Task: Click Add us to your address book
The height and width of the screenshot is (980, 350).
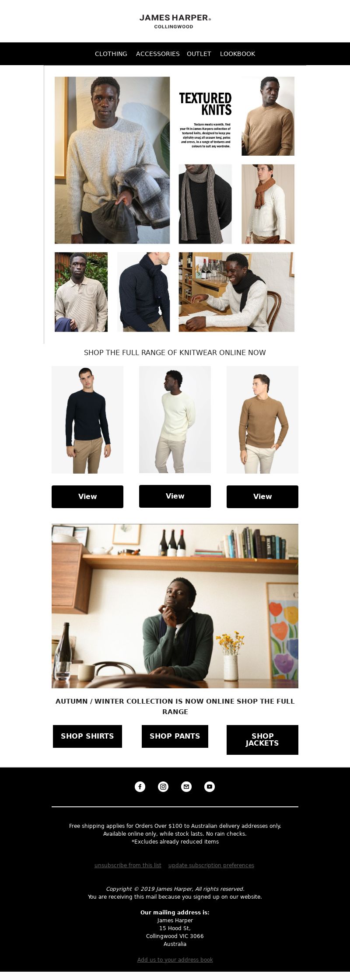Action: click(x=175, y=959)
